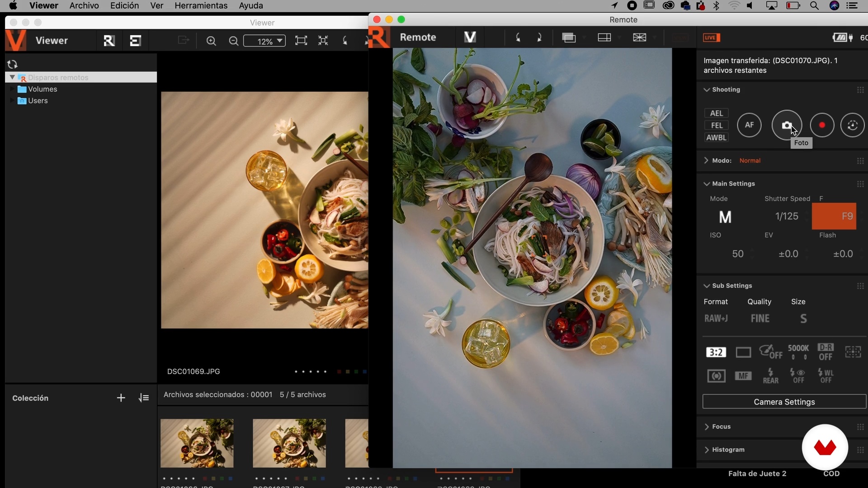Screen dimensions: 868x488
Task: Open Viewer from the Remote window toolbar
Action: click(x=470, y=37)
